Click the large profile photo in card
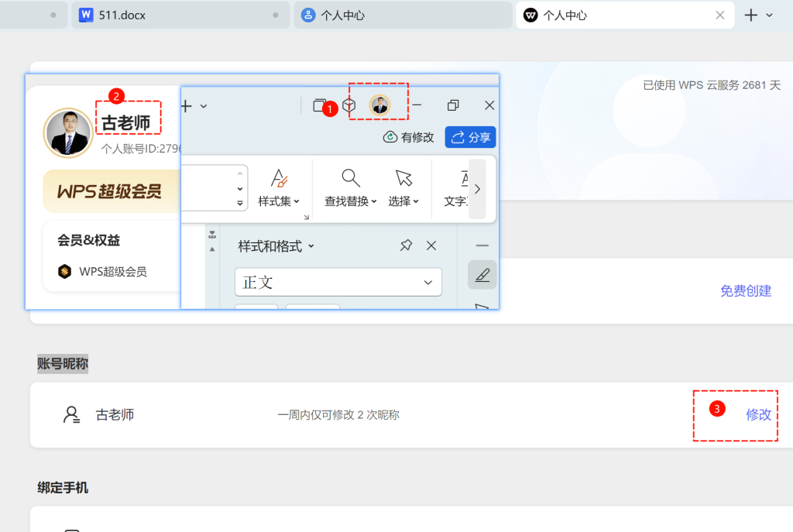 68,133
